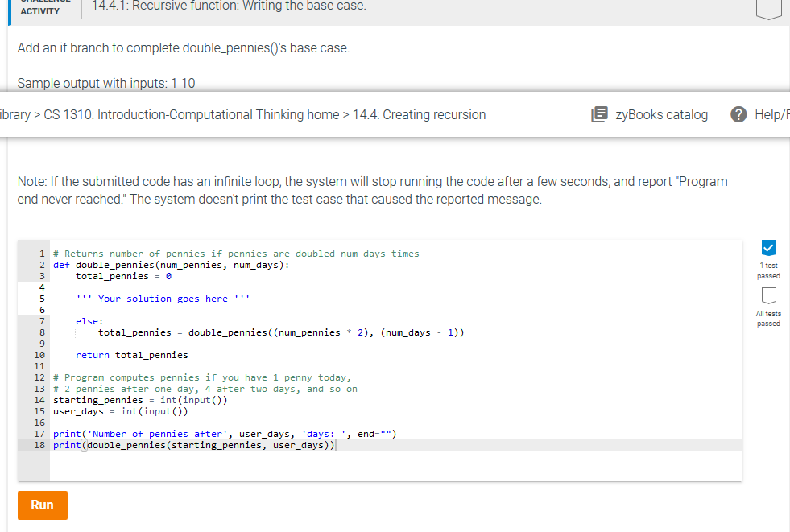Click 'return total_pennies' line
The height and width of the screenshot is (532, 790).
click(x=131, y=355)
